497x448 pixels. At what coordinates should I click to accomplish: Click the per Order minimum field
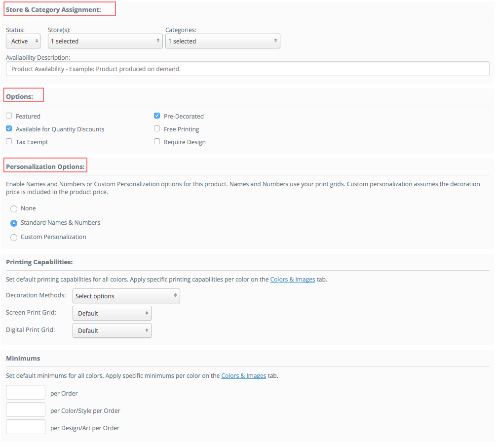(26, 392)
